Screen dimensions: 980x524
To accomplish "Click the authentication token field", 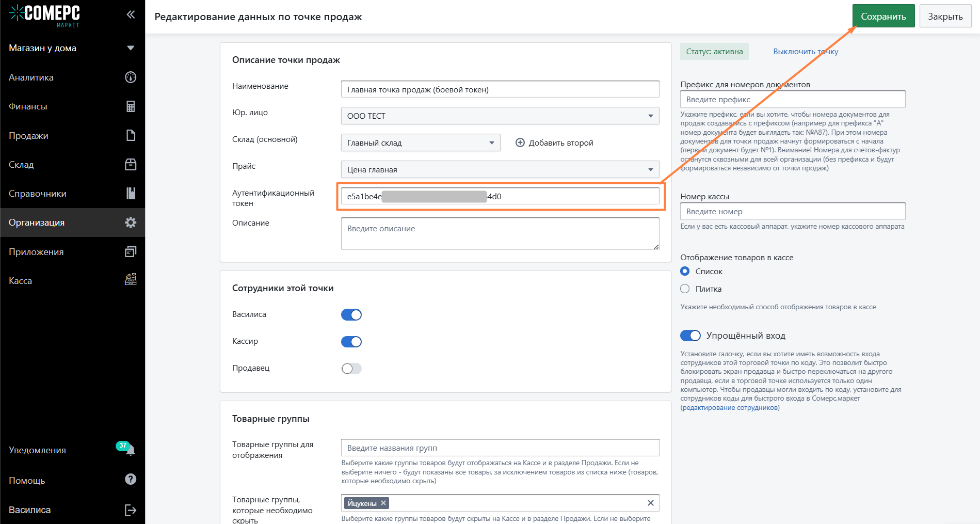I will pos(500,196).
